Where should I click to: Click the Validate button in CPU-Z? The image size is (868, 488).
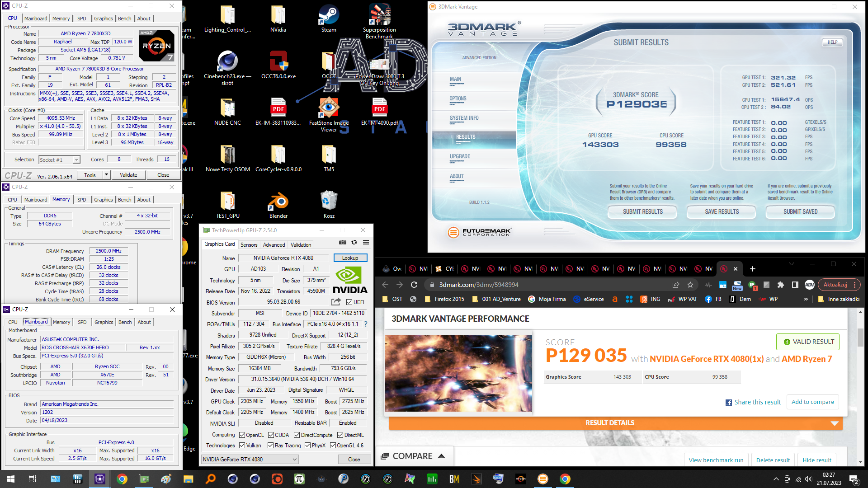click(128, 175)
